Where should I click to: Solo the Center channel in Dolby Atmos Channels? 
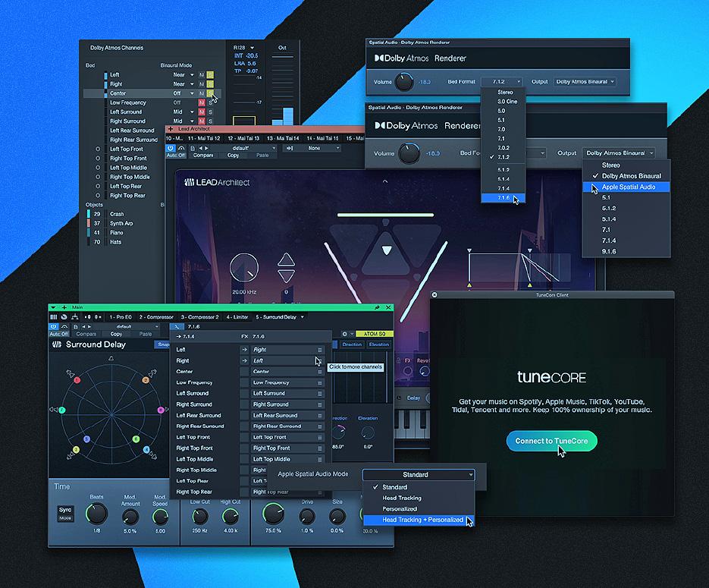point(210,93)
